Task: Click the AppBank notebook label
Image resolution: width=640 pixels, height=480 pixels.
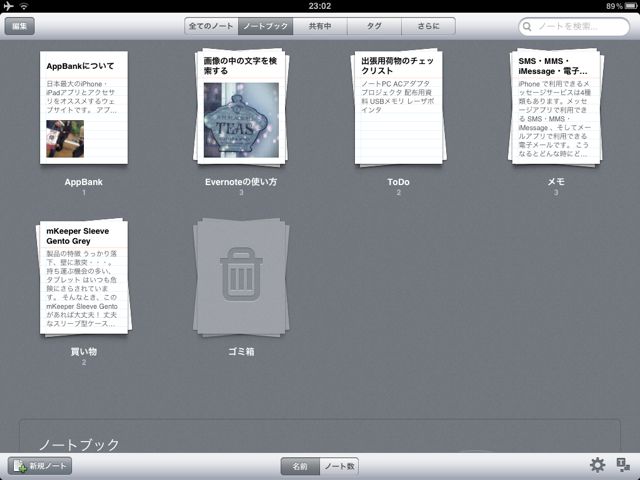Action: [84, 182]
